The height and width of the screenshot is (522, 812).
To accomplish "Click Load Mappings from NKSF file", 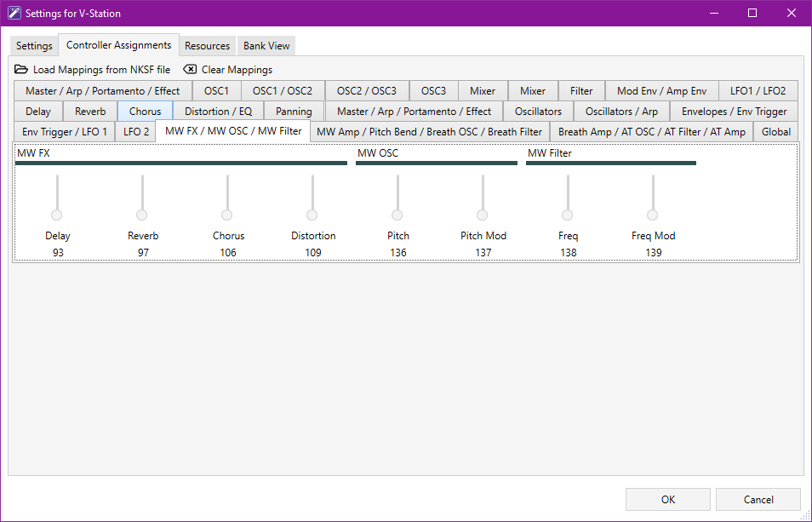I will point(101,69).
